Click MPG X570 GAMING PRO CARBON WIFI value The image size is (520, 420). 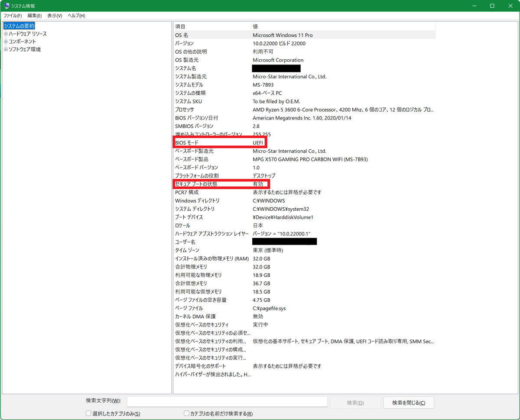click(310, 159)
